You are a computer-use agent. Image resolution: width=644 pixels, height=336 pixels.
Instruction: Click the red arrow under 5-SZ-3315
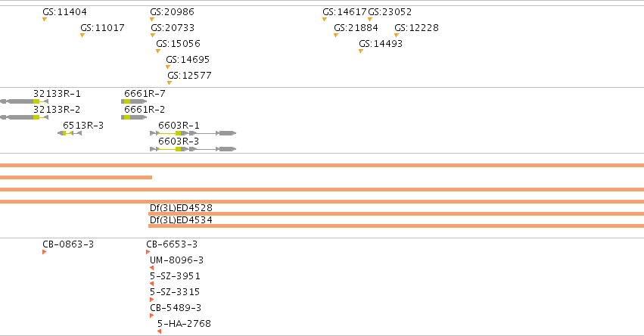151,300
